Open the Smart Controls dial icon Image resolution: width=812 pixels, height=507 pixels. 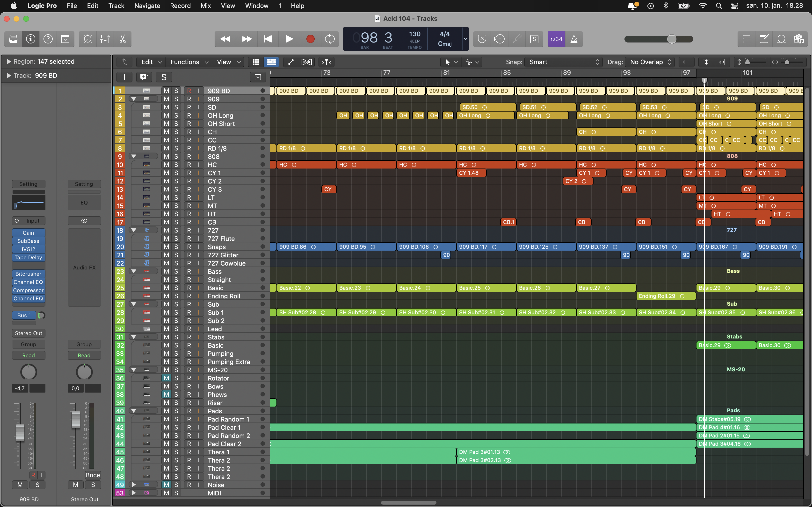pos(87,39)
